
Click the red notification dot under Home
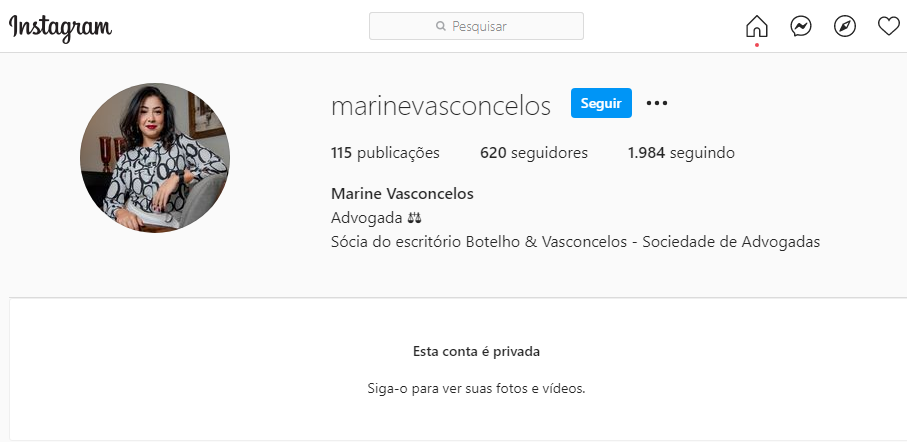[757, 45]
